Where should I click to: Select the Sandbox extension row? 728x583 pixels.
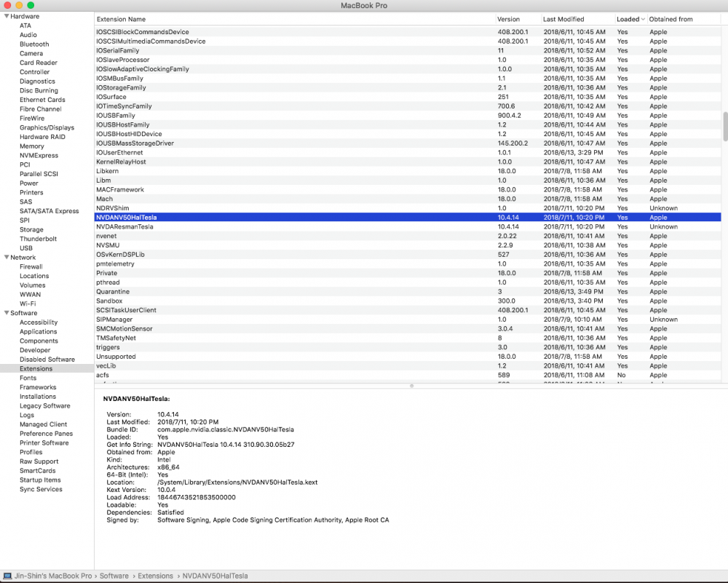(408, 301)
